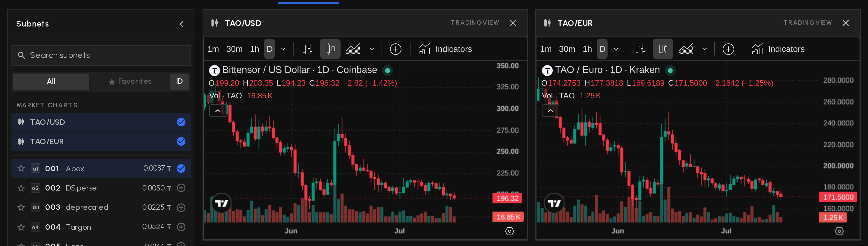The image size is (868, 246).
Task: Click the 16.85K volume label
Action: [508, 217]
